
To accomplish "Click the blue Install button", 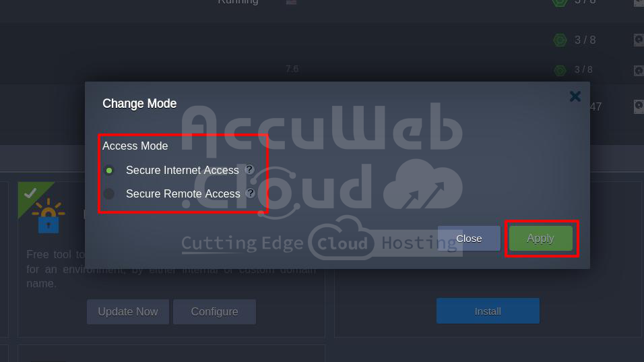I will pos(488,311).
